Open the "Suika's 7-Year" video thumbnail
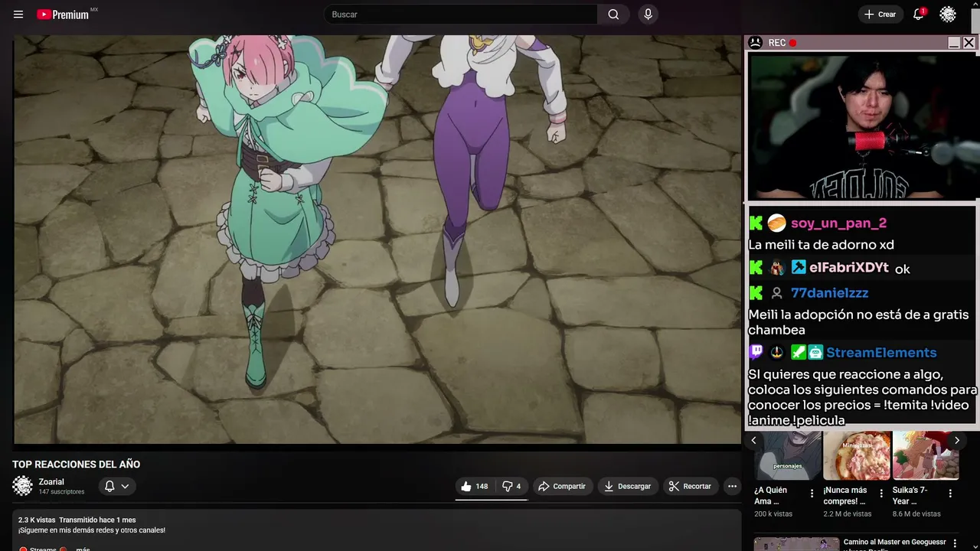This screenshot has height=551, width=980. (926, 455)
